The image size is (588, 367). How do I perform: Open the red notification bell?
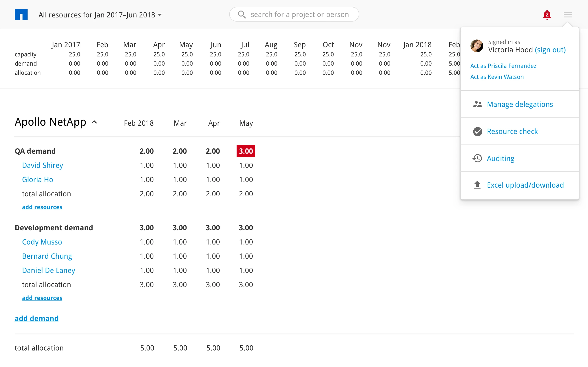[547, 15]
